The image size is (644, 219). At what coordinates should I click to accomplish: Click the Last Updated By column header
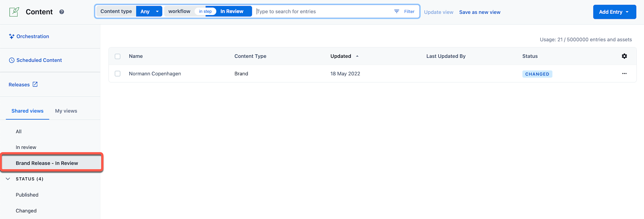tap(446, 56)
